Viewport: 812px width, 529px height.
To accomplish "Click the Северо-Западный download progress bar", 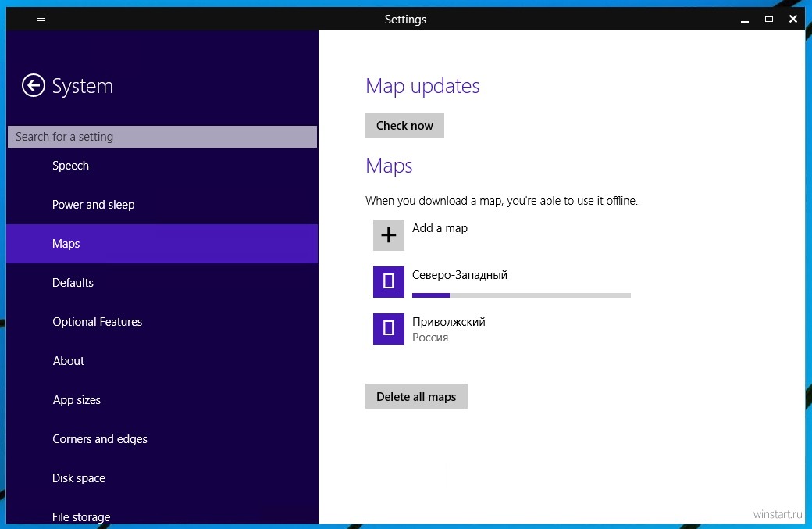I will tap(522, 295).
